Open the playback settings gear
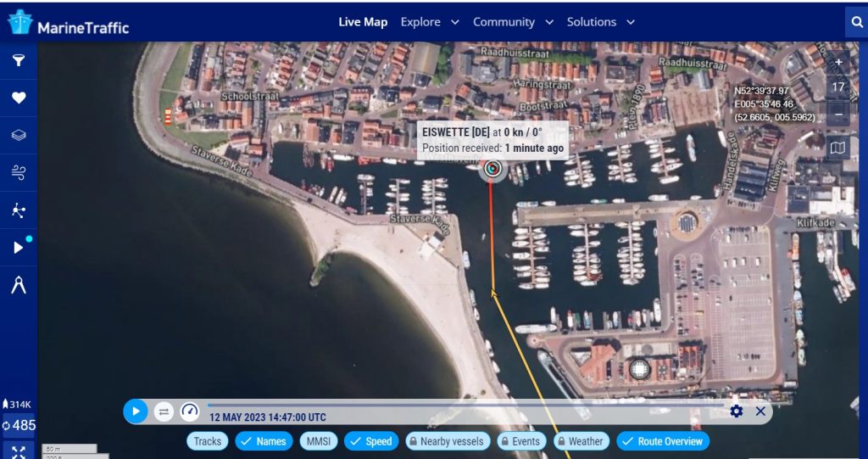The width and height of the screenshot is (868, 459). [x=737, y=411]
